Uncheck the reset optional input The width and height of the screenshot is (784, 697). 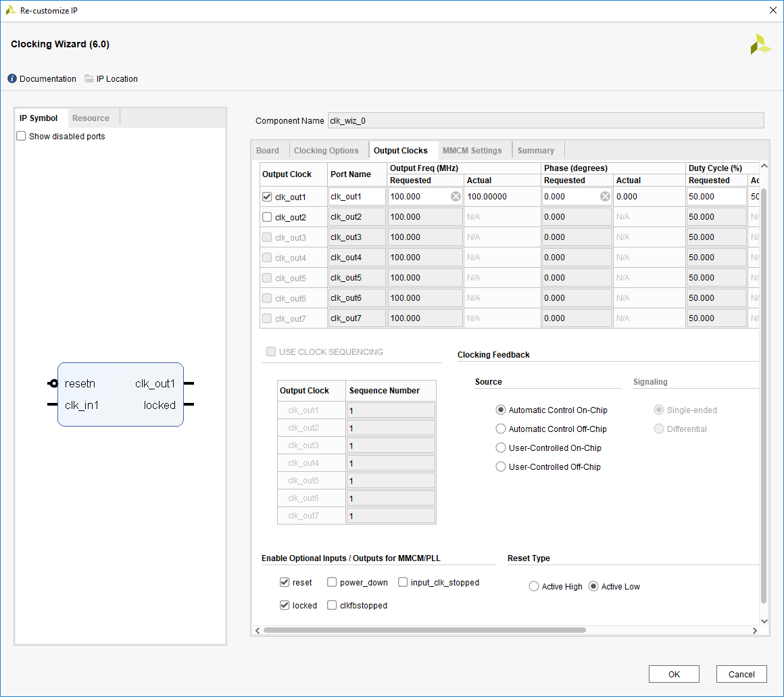click(285, 582)
